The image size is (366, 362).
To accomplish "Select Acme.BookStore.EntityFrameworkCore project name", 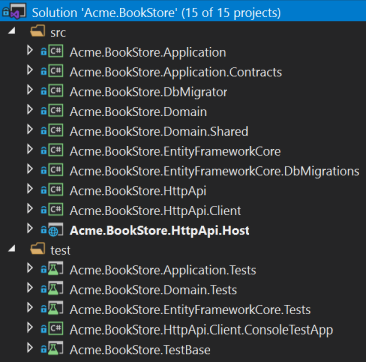I will 175,151.
